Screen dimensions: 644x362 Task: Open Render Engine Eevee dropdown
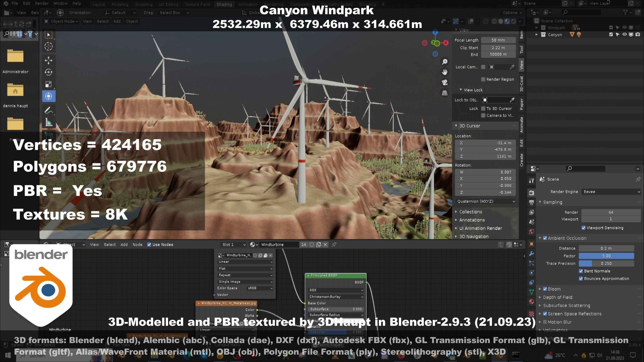tap(611, 192)
